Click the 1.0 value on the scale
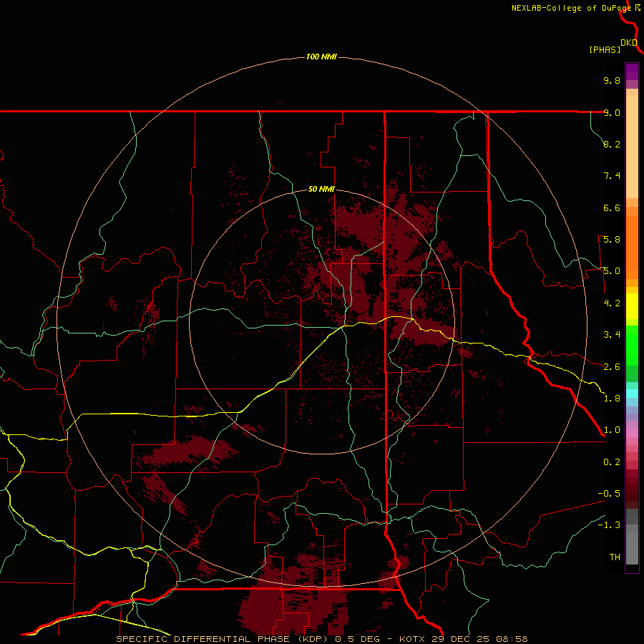 612,430
